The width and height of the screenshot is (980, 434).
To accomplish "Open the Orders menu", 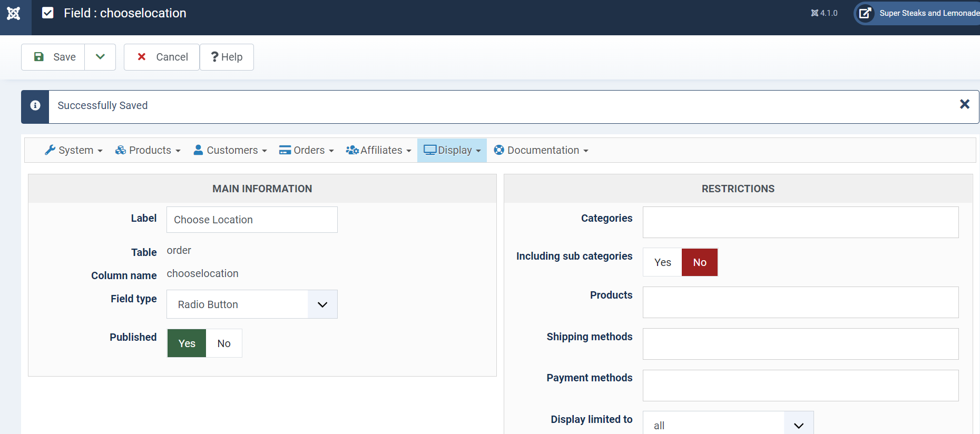I will tap(307, 150).
